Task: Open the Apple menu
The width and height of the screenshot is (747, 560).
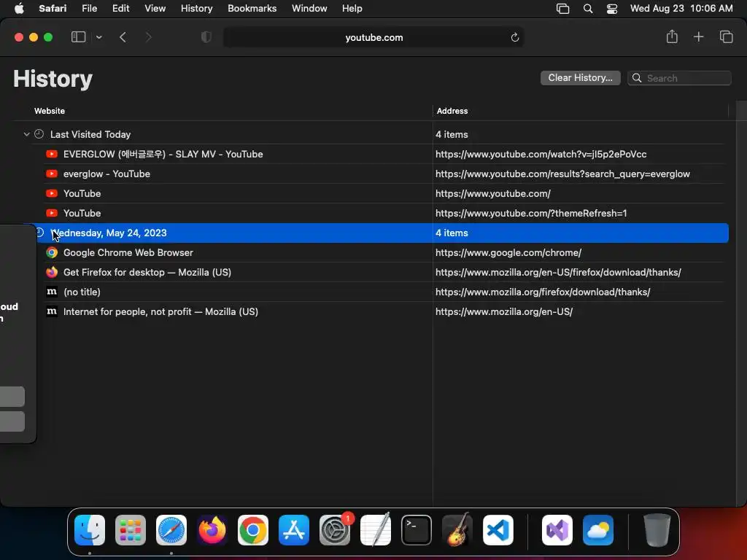Action: (x=19, y=9)
